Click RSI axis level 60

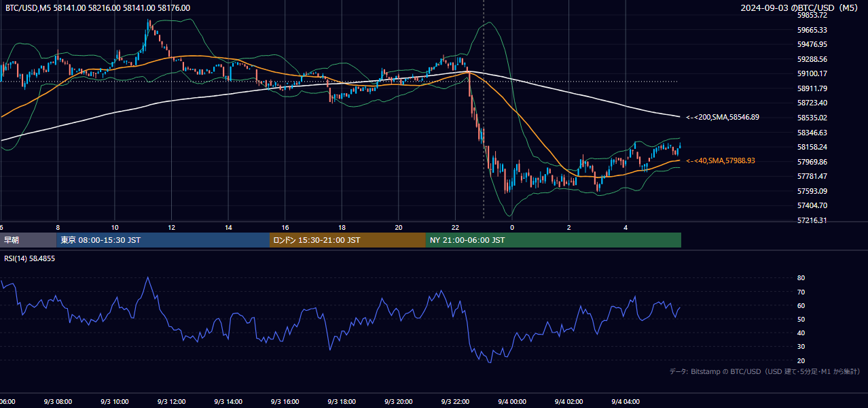(x=801, y=305)
